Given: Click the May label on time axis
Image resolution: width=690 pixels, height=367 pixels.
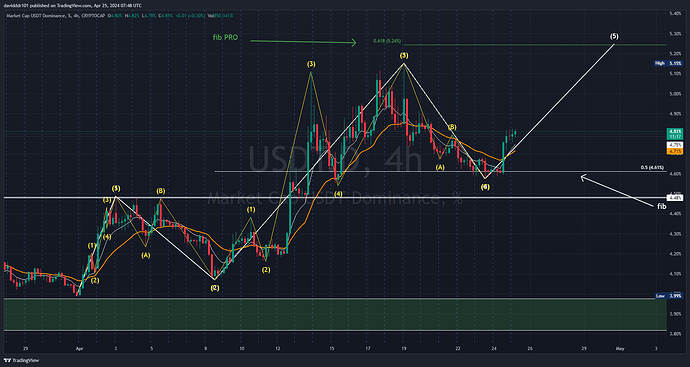Looking at the screenshot, I should coord(619,348).
